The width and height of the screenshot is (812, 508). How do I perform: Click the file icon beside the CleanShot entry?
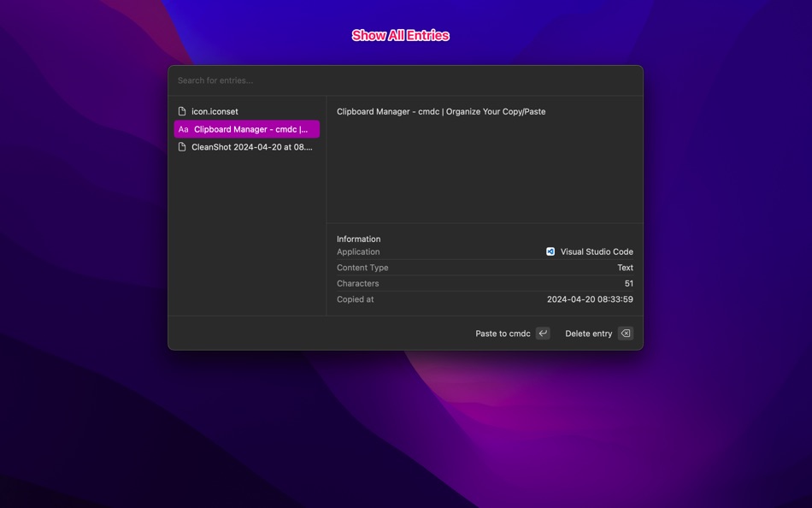[182, 146]
